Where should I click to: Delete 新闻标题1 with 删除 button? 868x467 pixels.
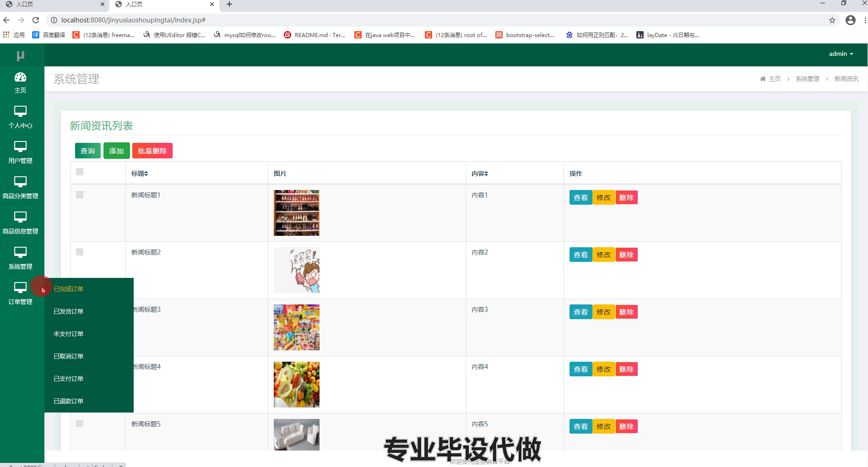click(626, 197)
